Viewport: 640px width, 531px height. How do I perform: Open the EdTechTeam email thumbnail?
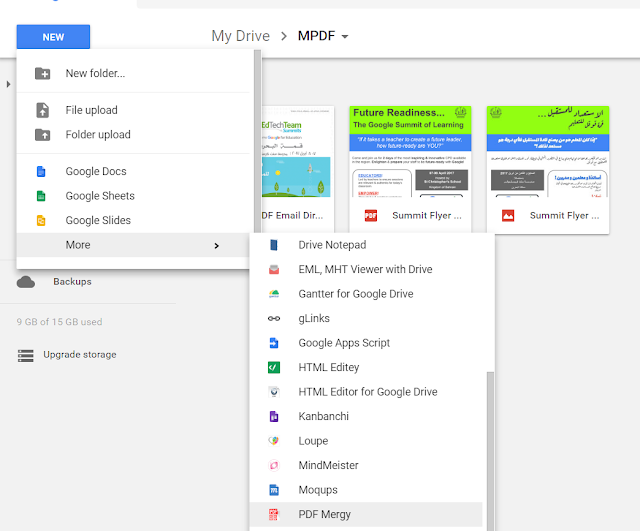(x=298, y=152)
